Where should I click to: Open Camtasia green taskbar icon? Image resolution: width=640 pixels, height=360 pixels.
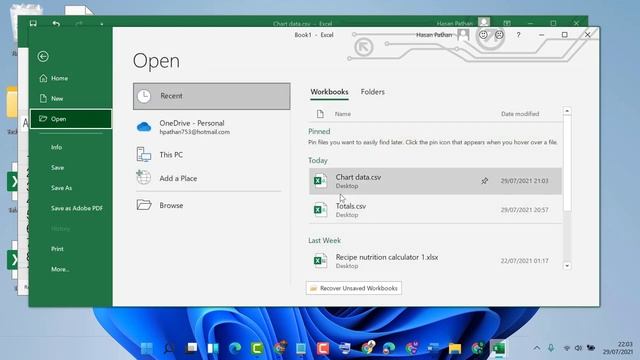tap(257, 348)
